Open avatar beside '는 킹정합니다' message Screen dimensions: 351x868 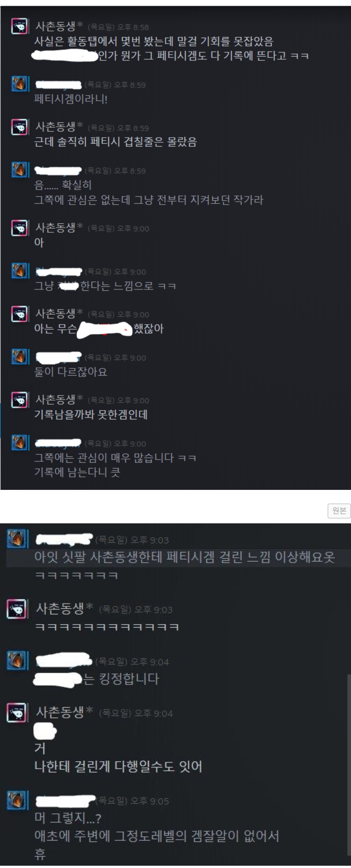[17, 660]
